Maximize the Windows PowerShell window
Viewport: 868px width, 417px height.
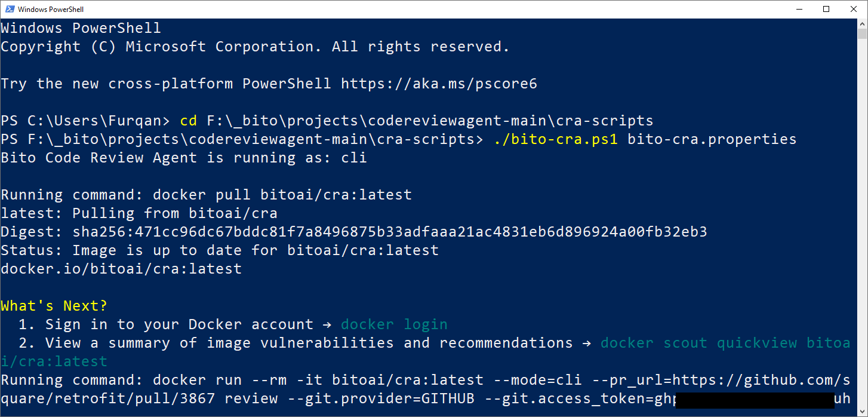pyautogui.click(x=827, y=9)
